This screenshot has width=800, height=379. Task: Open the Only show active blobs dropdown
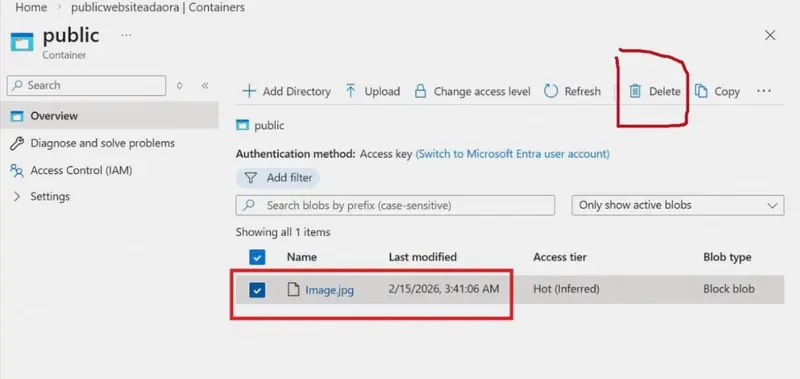click(678, 206)
